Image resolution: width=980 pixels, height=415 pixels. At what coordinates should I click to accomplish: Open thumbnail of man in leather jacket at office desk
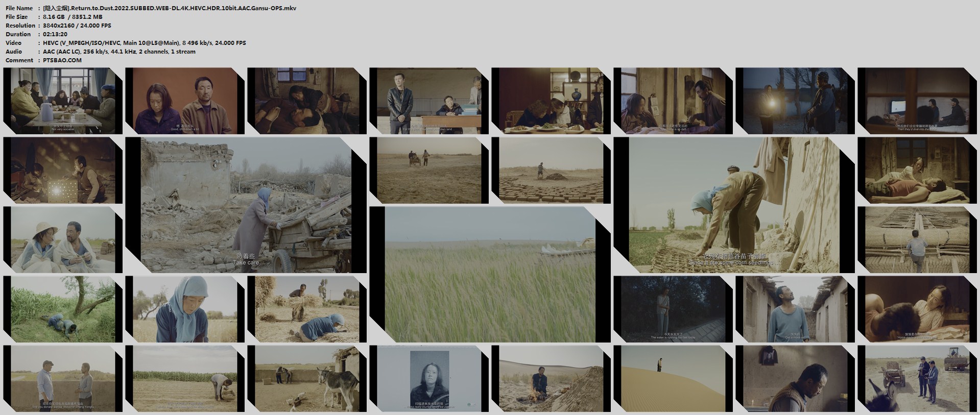pyautogui.click(x=429, y=101)
